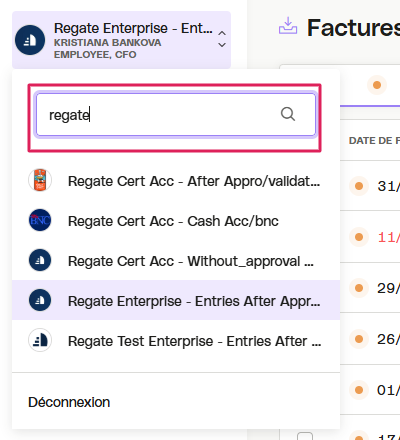Choose Regate Cert Acc - Without_approval entry

tap(176, 261)
